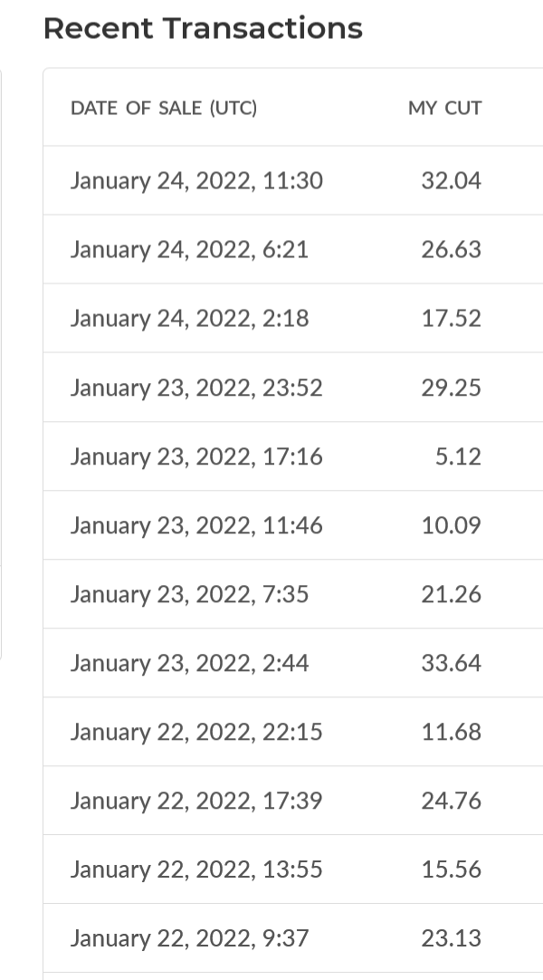The width and height of the screenshot is (543, 980).
Task: Click the January 23, 2022, 2:44 entry
Action: pyautogui.click(x=293, y=662)
